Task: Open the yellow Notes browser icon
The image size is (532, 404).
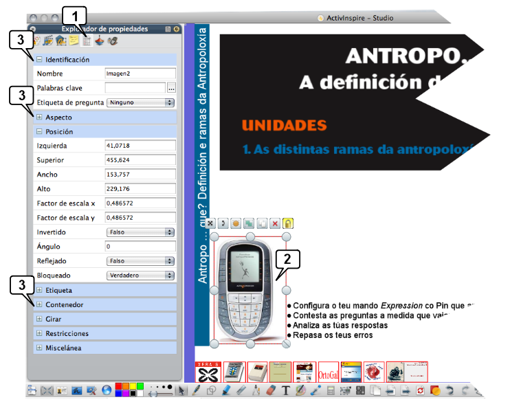Action: (74, 41)
